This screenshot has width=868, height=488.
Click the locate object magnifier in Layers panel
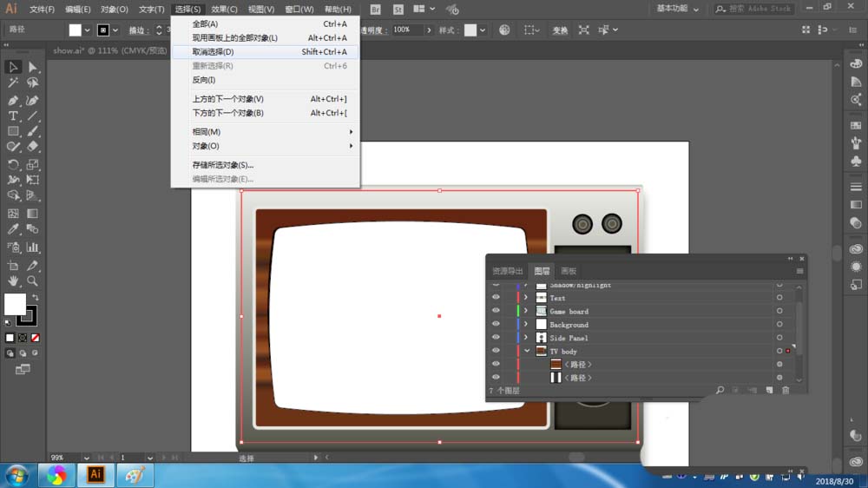point(720,391)
